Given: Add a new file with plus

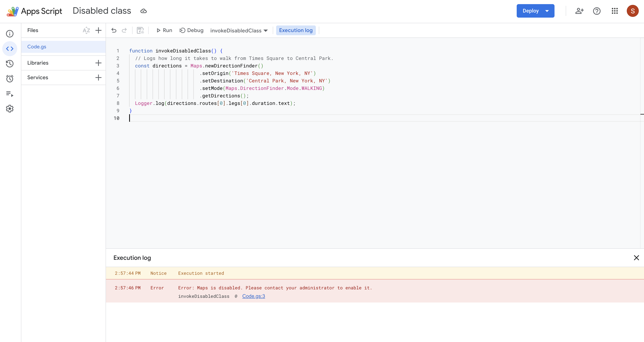Looking at the screenshot, I should coord(98,30).
